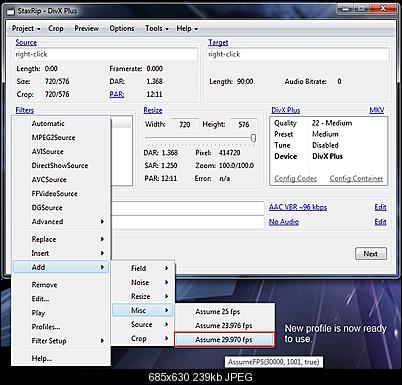Viewport: 402px width, 385px height.
Task: Select DirectShowSource in the filters menu
Action: (x=61, y=166)
